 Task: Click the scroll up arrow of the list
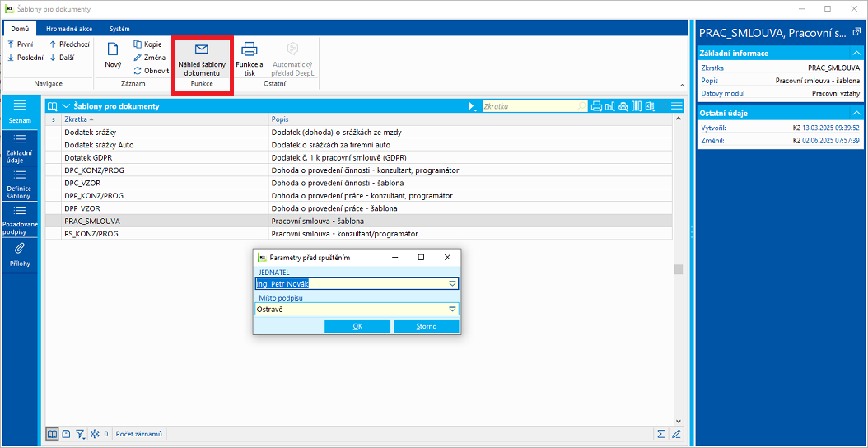[x=678, y=119]
